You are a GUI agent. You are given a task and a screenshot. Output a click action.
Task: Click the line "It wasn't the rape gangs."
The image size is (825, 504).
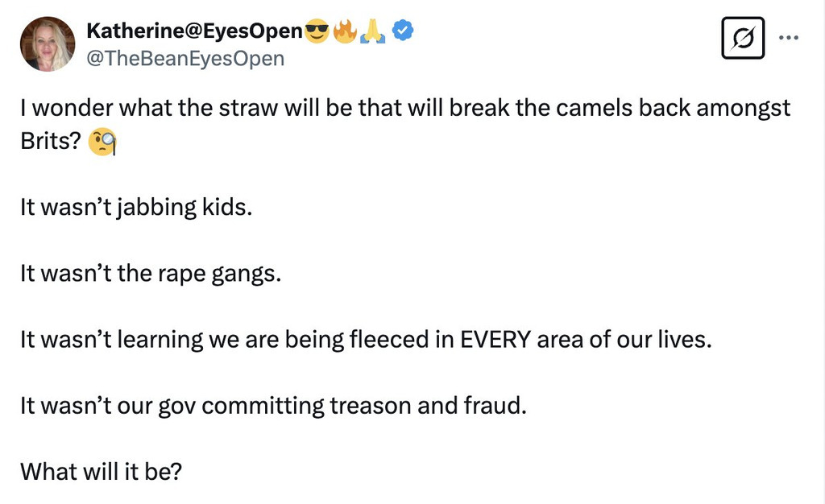(x=151, y=273)
